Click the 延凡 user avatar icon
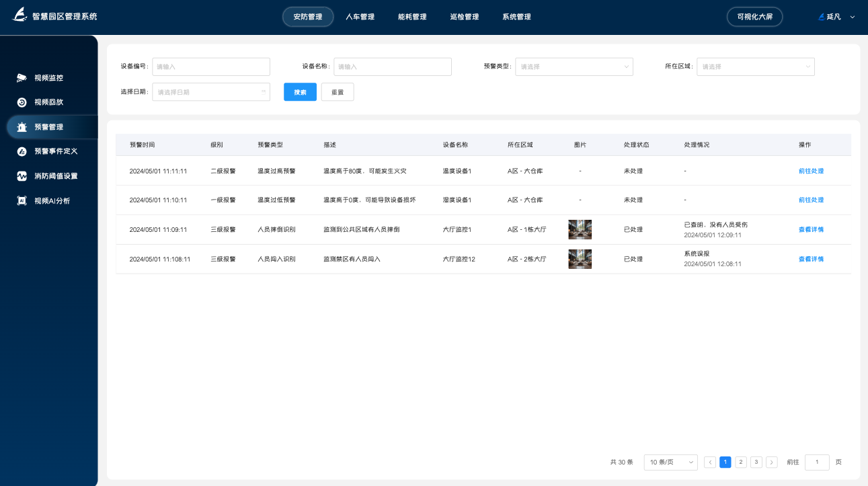The width and height of the screenshot is (868, 486). (820, 16)
